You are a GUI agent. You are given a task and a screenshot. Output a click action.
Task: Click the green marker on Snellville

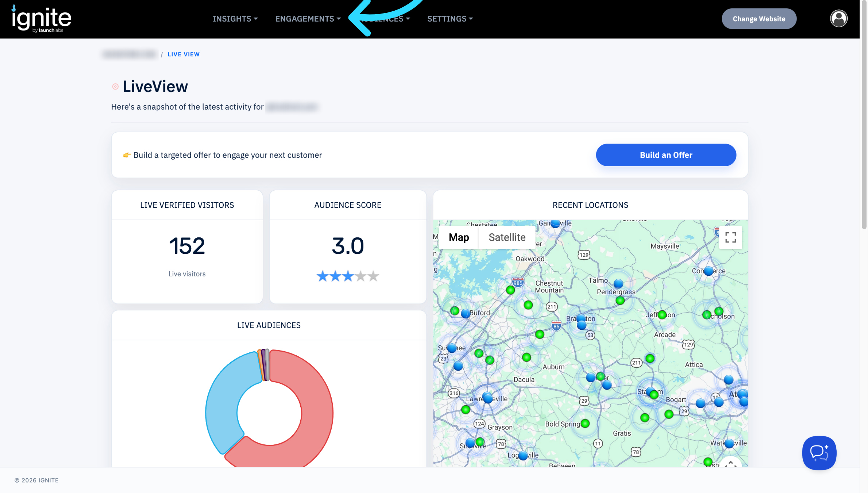click(x=480, y=442)
